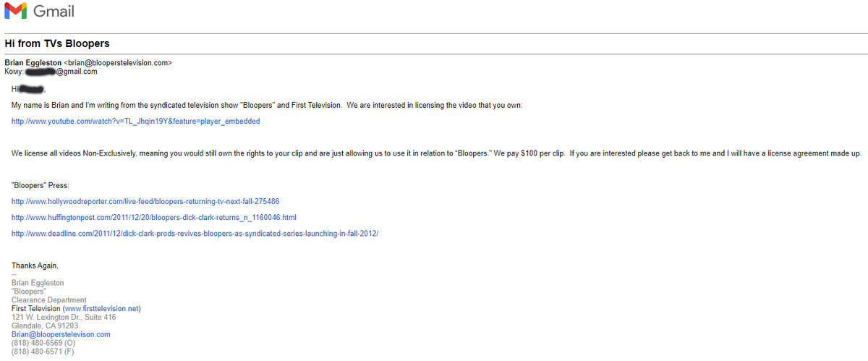Visit the www.firsttelevision.net link

(x=102, y=309)
